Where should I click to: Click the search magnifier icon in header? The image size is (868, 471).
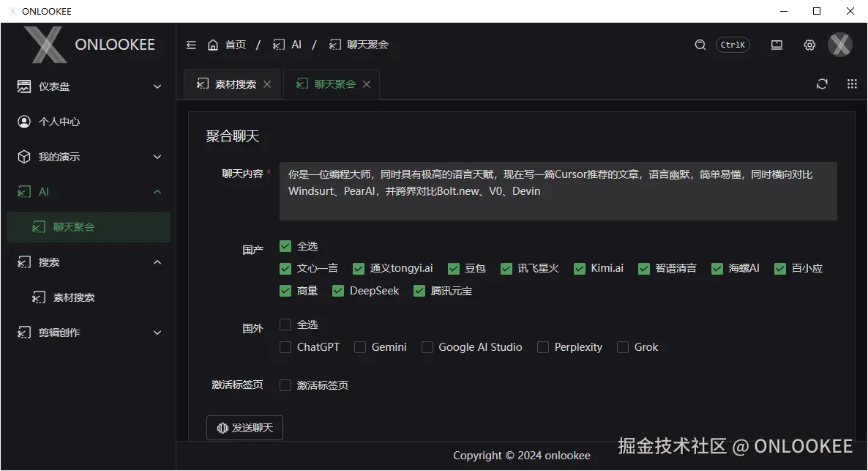pyautogui.click(x=700, y=45)
